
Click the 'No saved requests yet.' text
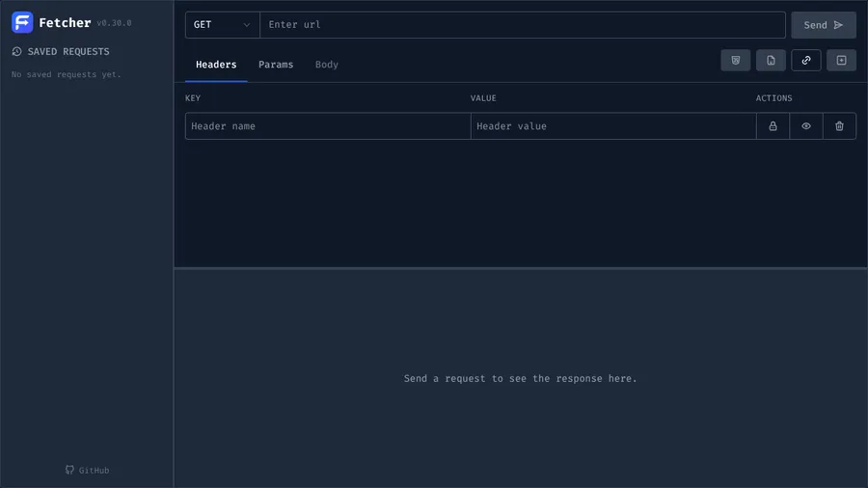click(x=67, y=74)
